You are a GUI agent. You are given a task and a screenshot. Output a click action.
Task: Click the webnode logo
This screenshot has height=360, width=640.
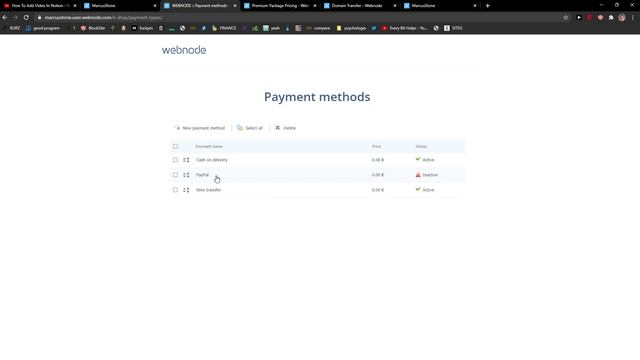(x=184, y=50)
